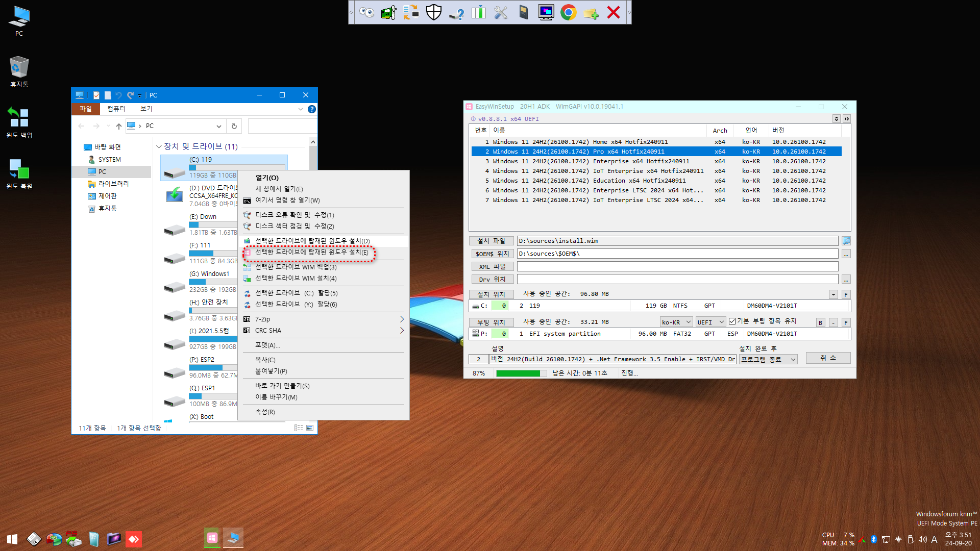Click the XML 파일 path input field

(677, 267)
